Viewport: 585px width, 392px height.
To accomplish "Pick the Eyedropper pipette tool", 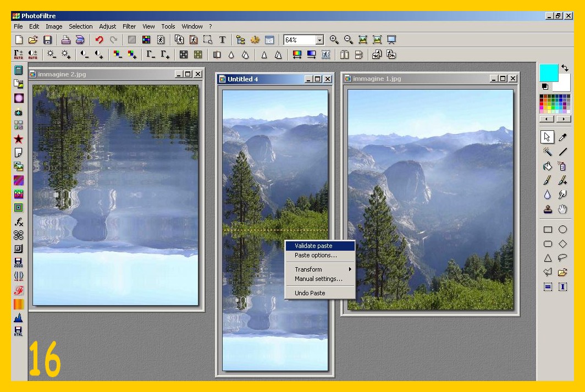I will click(562, 137).
